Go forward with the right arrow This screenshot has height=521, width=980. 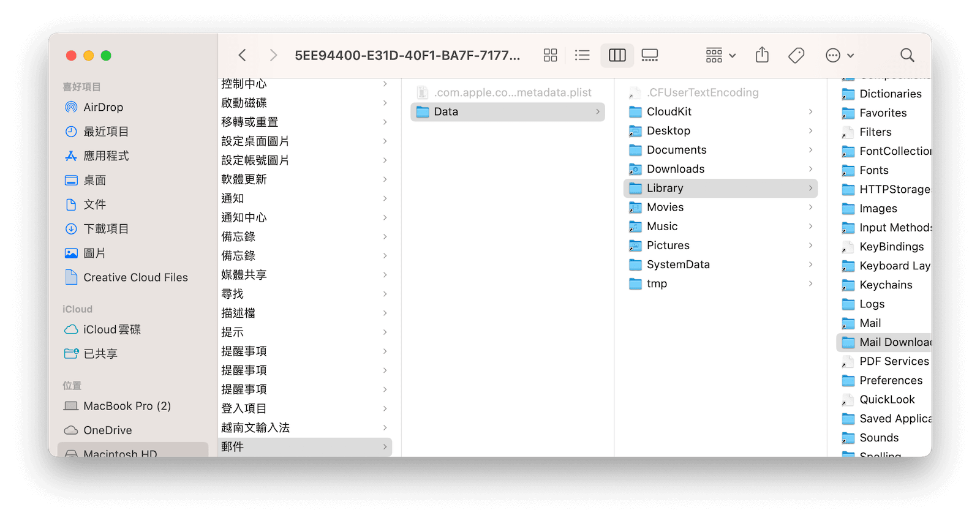click(273, 56)
